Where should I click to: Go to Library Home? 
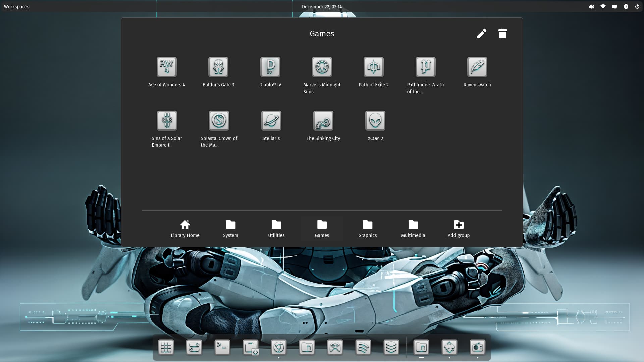[x=185, y=229]
